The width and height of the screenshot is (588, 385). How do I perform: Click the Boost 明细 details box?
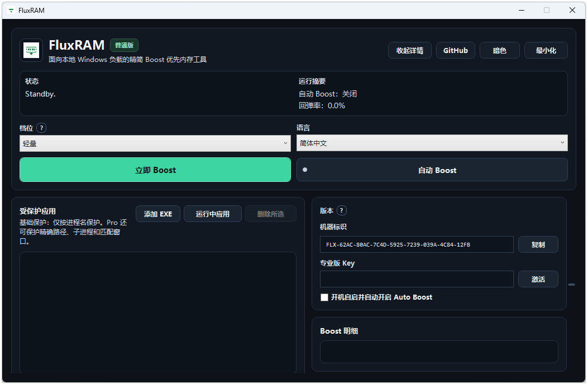coord(439,352)
